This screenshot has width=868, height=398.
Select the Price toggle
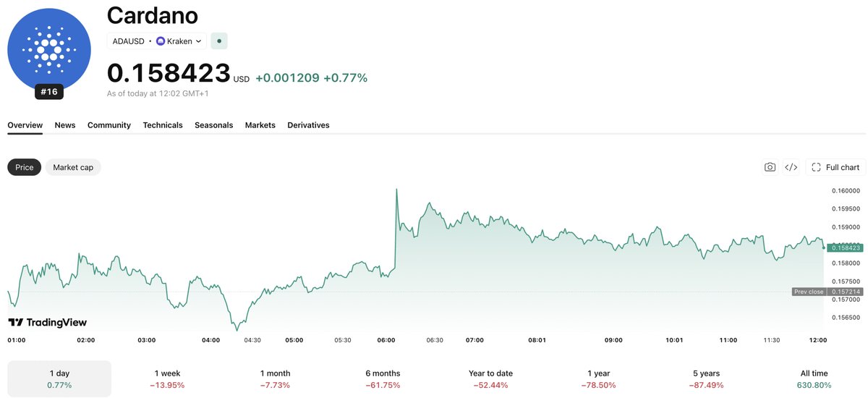(x=25, y=167)
